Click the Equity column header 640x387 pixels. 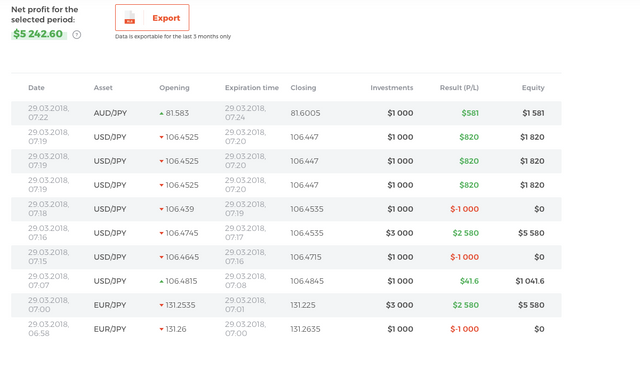click(x=533, y=88)
